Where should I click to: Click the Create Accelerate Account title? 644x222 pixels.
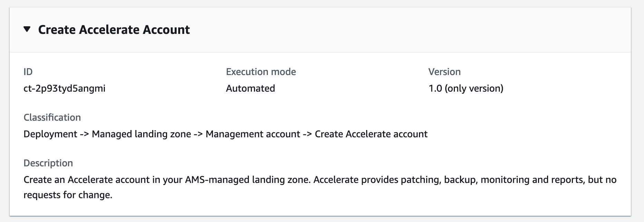pyautogui.click(x=114, y=30)
